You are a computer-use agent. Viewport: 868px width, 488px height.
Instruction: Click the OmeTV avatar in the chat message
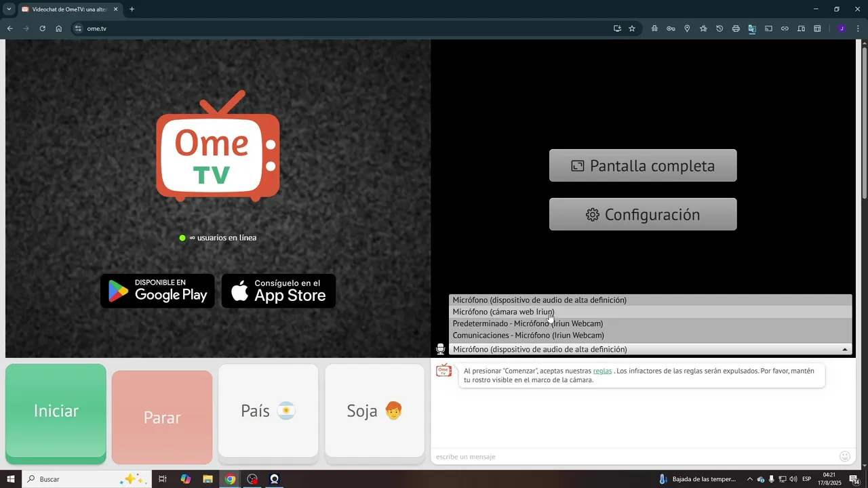tap(444, 371)
